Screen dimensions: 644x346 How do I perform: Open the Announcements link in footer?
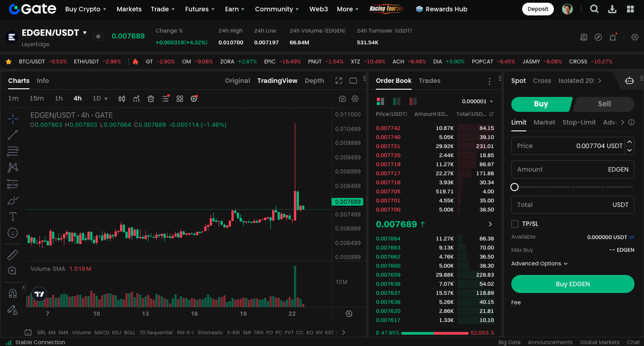(550, 342)
